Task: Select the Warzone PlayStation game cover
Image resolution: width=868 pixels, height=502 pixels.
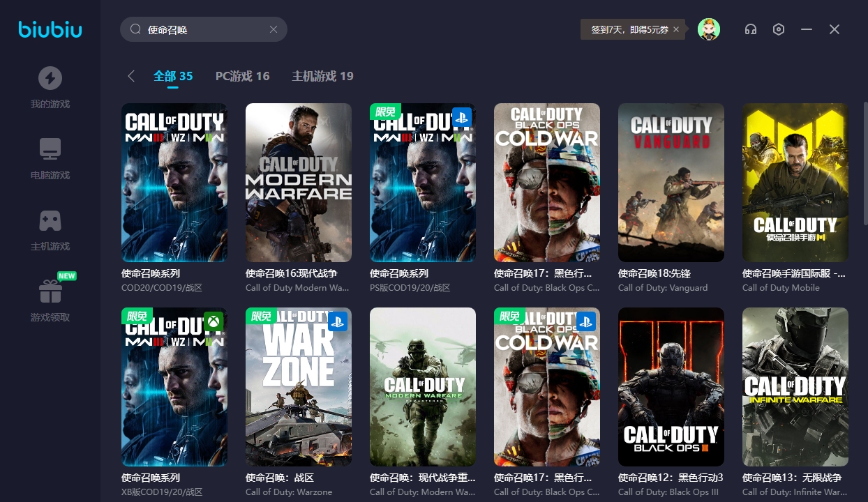Action: (298, 387)
